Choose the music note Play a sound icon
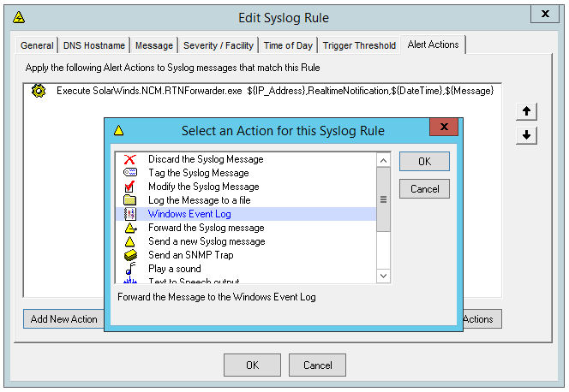The height and width of the screenshot is (392, 569). click(130, 269)
